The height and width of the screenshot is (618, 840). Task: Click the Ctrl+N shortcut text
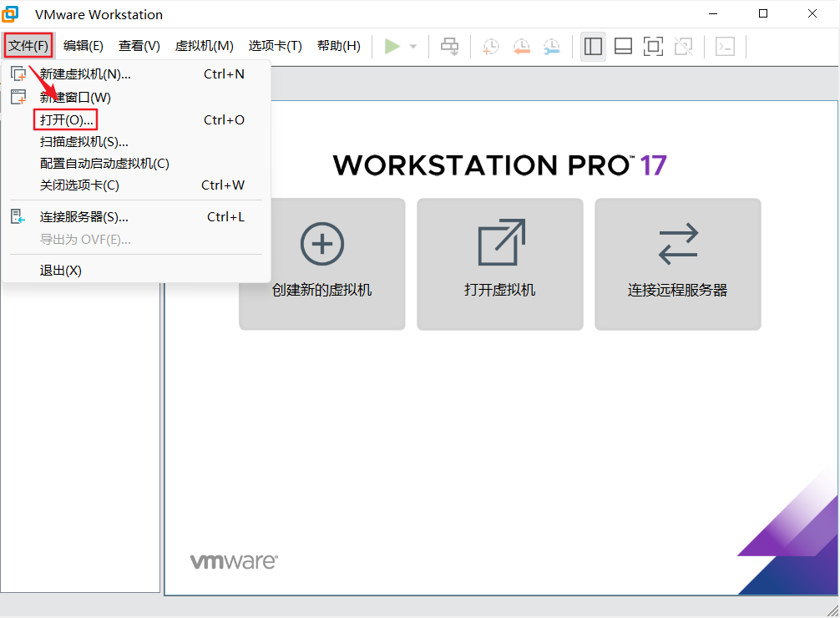(224, 74)
